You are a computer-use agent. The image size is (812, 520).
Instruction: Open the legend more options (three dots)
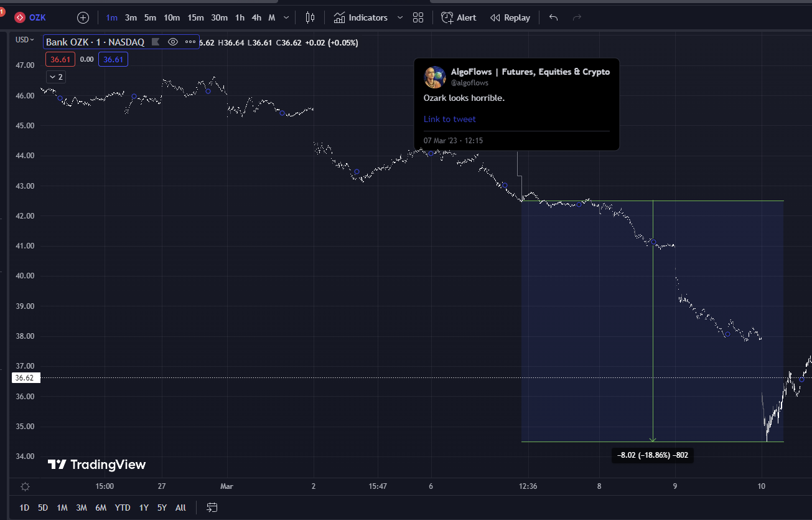pos(190,42)
